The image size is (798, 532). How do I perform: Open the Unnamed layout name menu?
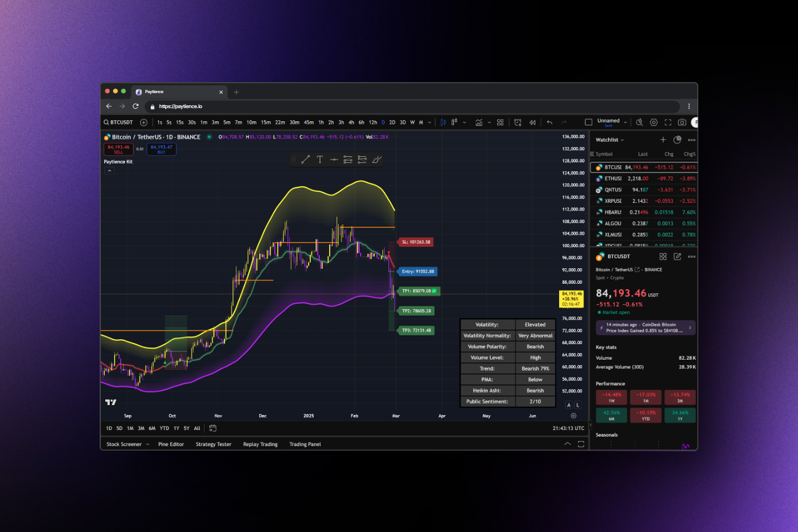click(x=608, y=122)
